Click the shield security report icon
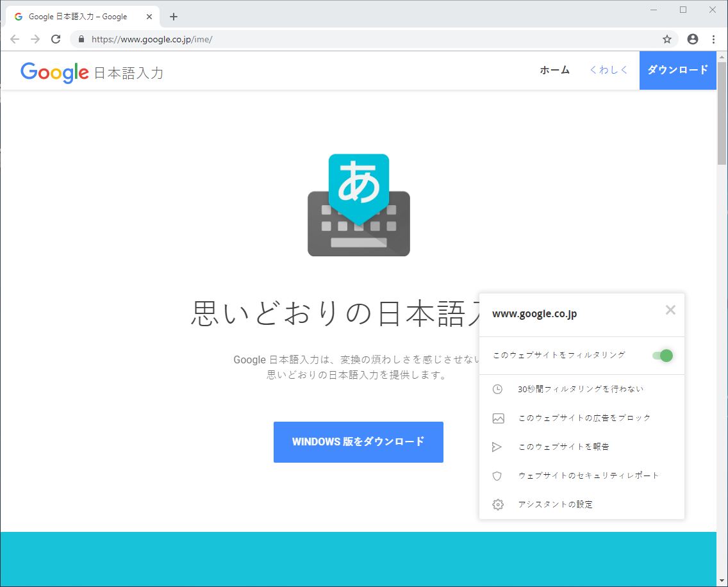 [x=497, y=476]
